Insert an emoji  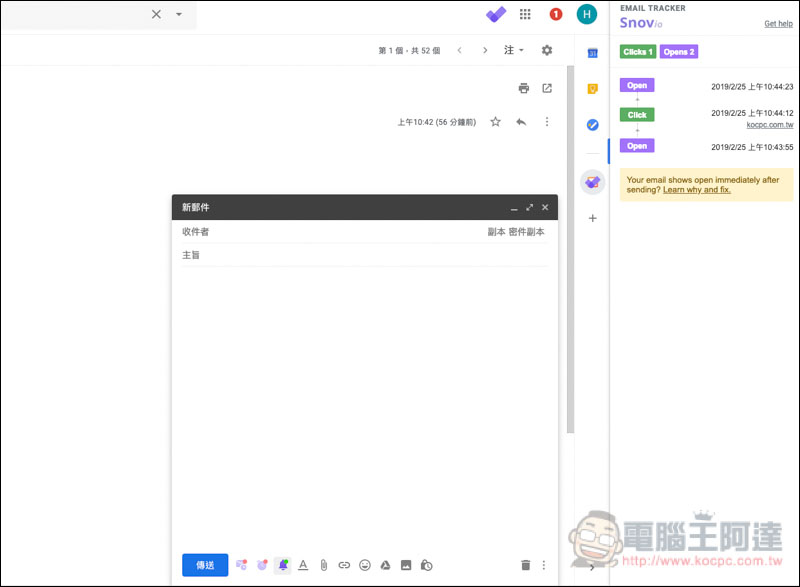click(x=365, y=565)
